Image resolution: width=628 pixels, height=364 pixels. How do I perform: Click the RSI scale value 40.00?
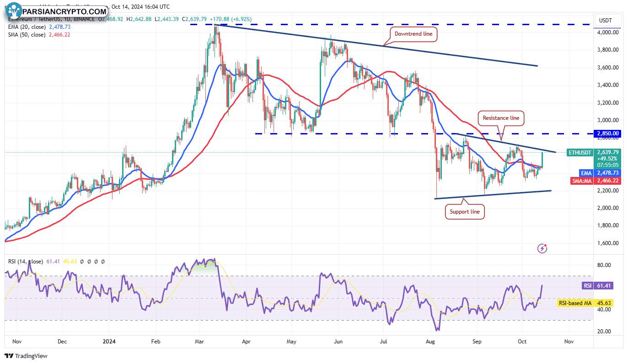pos(604,310)
